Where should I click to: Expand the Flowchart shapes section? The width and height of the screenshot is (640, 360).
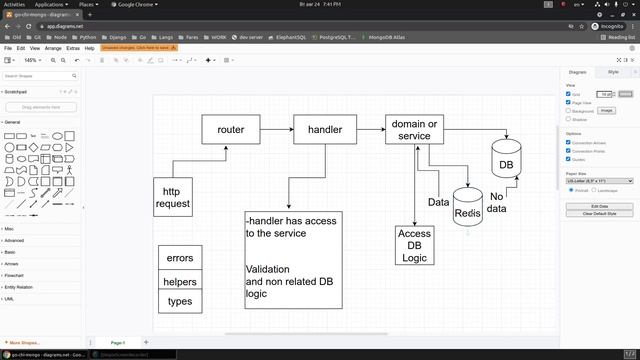tap(14, 276)
